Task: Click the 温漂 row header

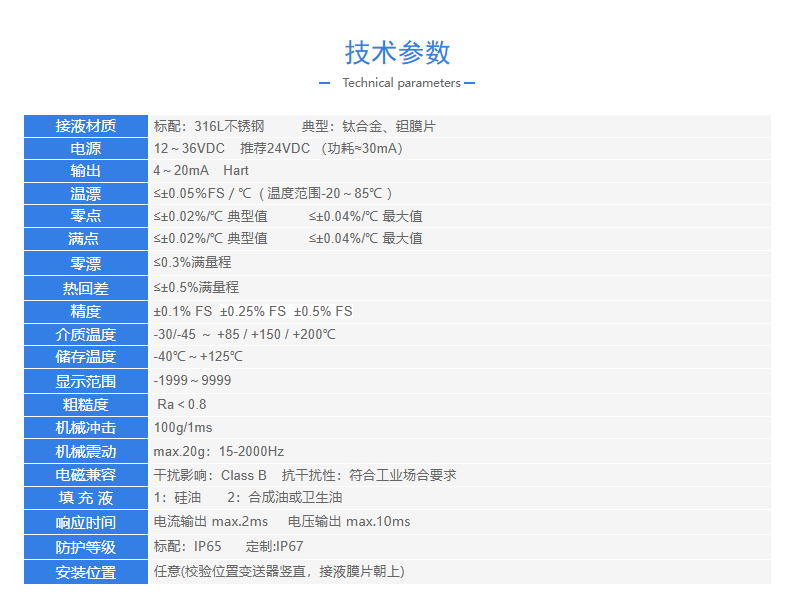Action: click(x=86, y=194)
